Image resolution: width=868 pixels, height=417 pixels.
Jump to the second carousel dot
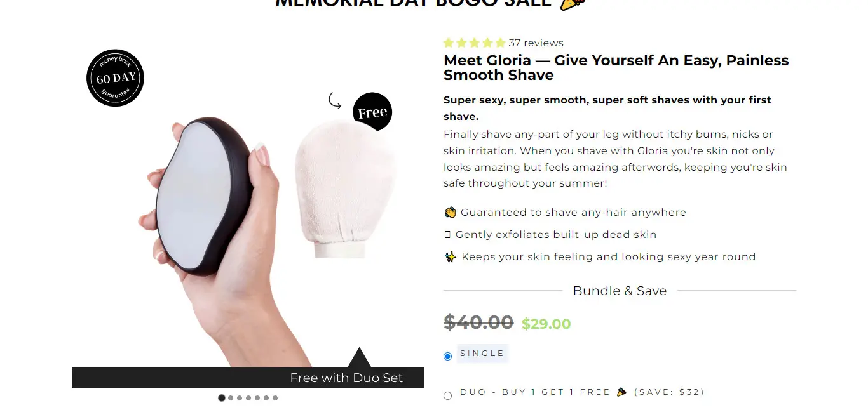[231, 398]
